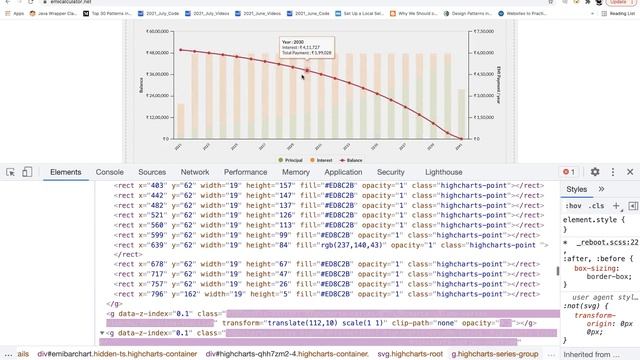Viewport: 640px width, 360px height.
Task: Select rect row with x="560"
Action: click(x=329, y=225)
